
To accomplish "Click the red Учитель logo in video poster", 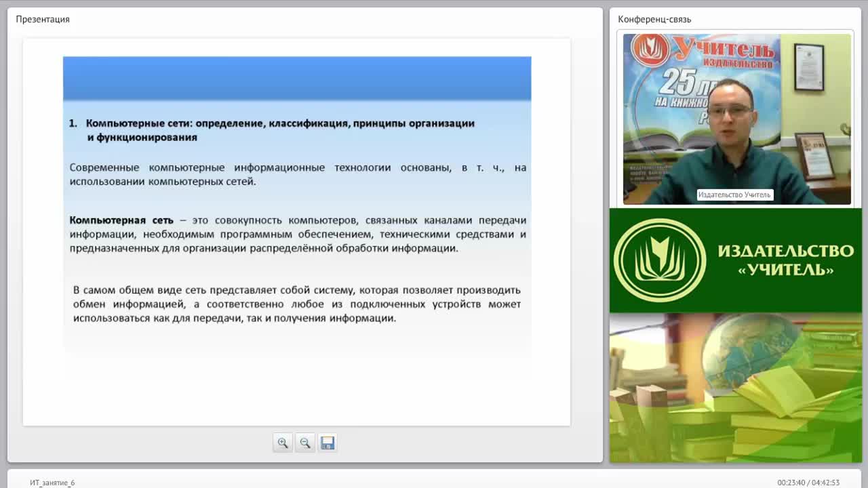I will [649, 49].
